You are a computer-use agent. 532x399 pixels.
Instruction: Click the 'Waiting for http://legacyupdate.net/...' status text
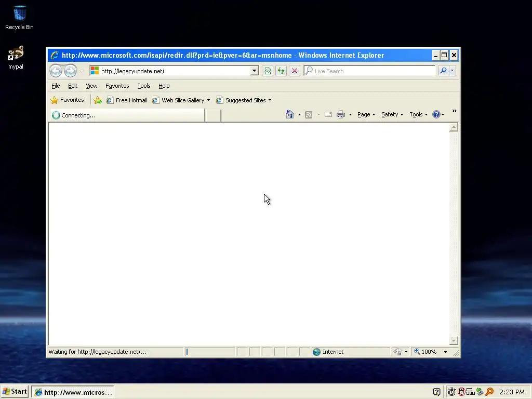[x=98, y=352]
